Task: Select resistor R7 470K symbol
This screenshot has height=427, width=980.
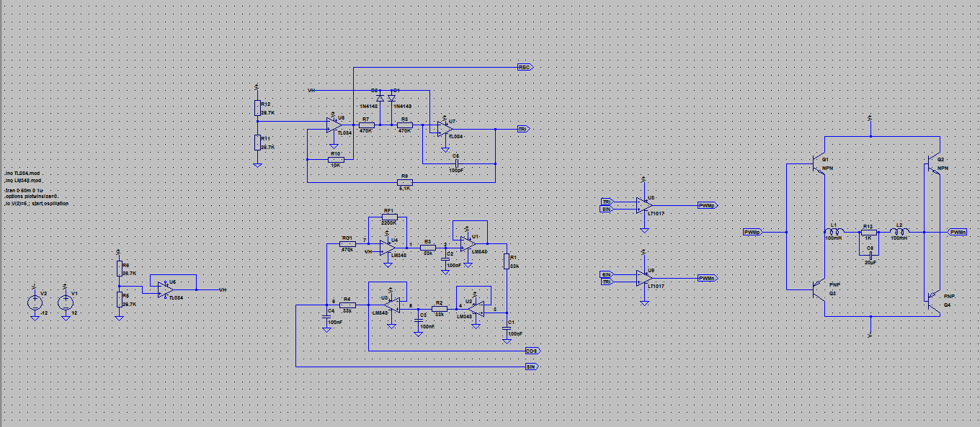Action: [367, 124]
